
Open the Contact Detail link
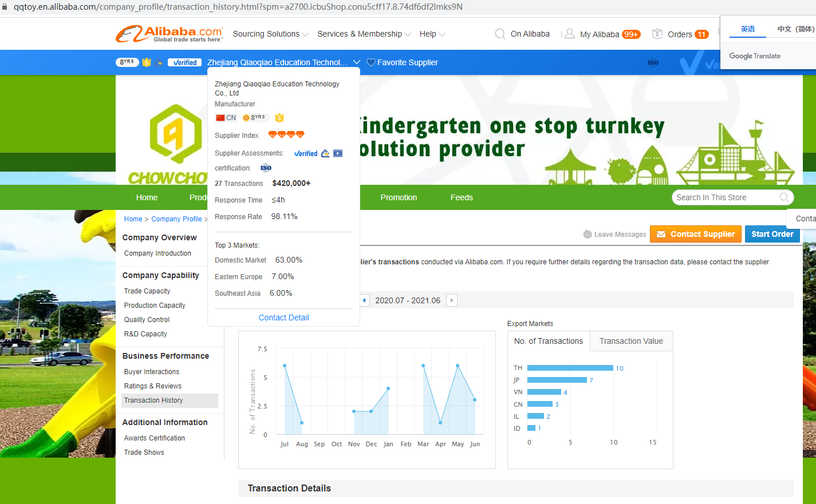283,318
